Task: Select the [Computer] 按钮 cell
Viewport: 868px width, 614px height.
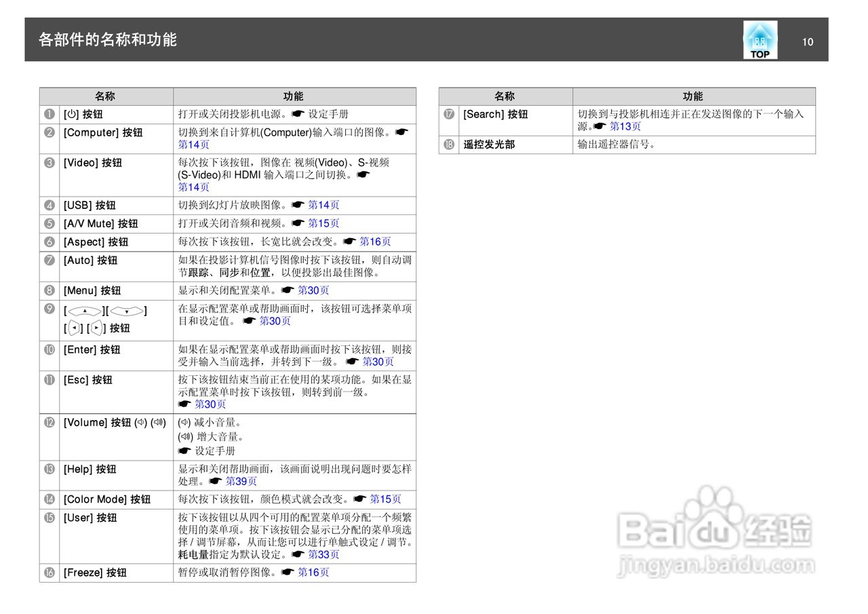Action: (116, 138)
